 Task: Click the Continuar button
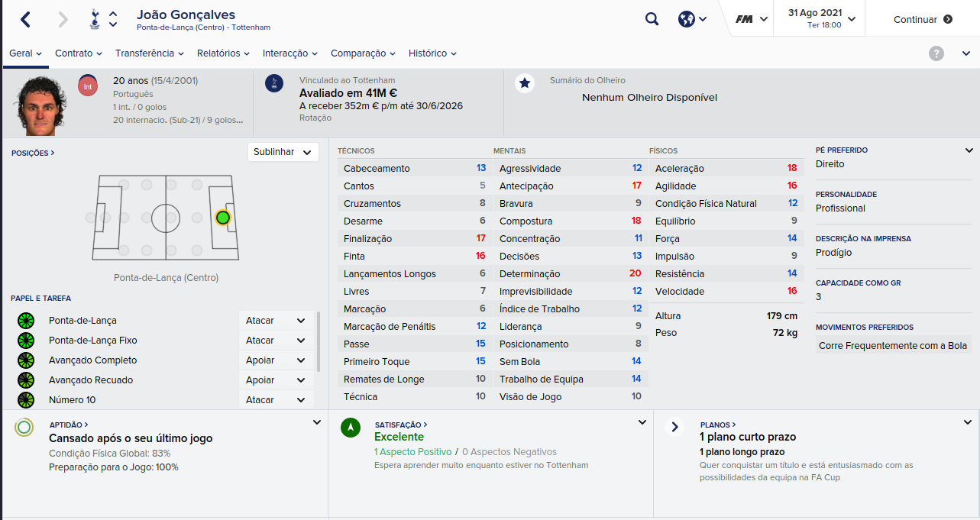click(923, 19)
